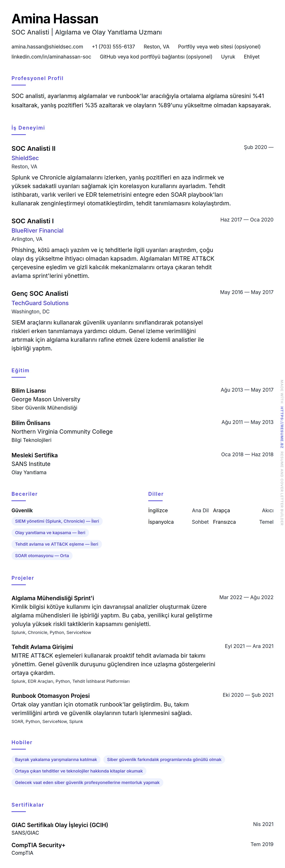The width and height of the screenshot is (285, 868).
Task: Click the İş Deneyimi section heading
Action: [28, 128]
